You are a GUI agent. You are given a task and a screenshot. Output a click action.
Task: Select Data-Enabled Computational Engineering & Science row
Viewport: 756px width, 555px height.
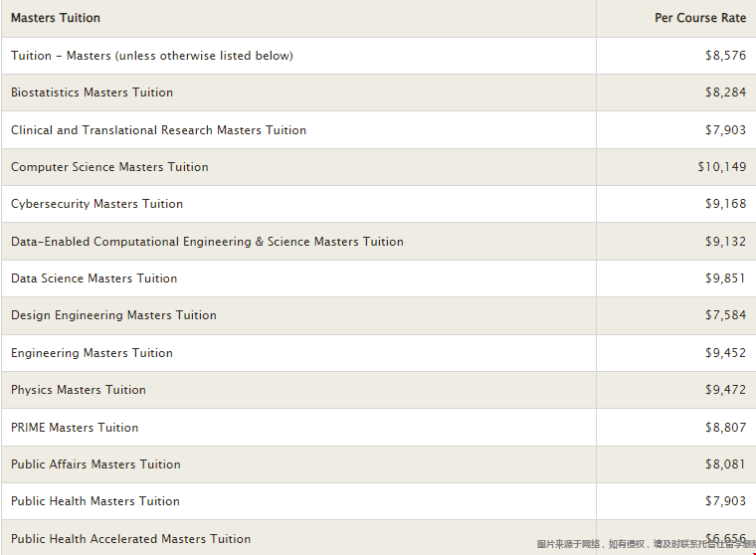tap(207, 242)
